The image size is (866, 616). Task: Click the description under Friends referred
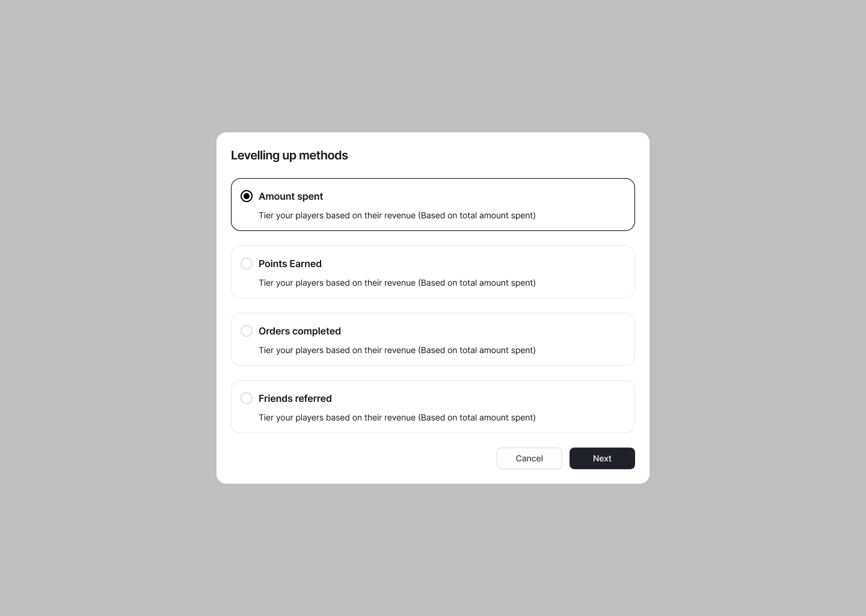(x=397, y=417)
